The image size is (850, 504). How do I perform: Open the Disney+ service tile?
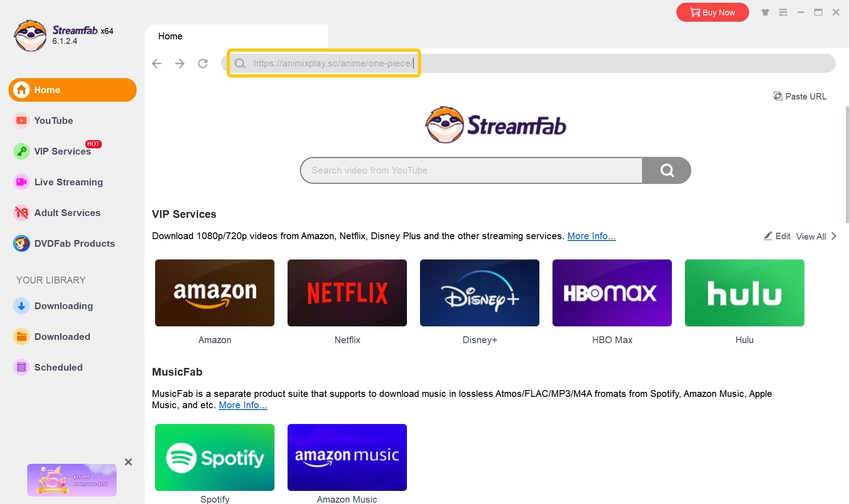[x=480, y=293]
